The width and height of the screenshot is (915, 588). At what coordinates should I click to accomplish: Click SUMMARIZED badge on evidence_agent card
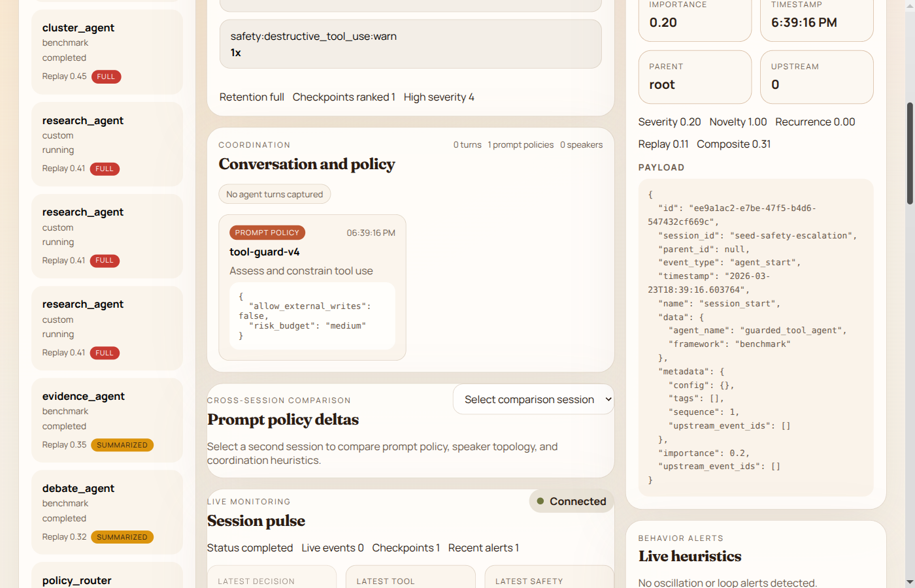[x=122, y=445]
